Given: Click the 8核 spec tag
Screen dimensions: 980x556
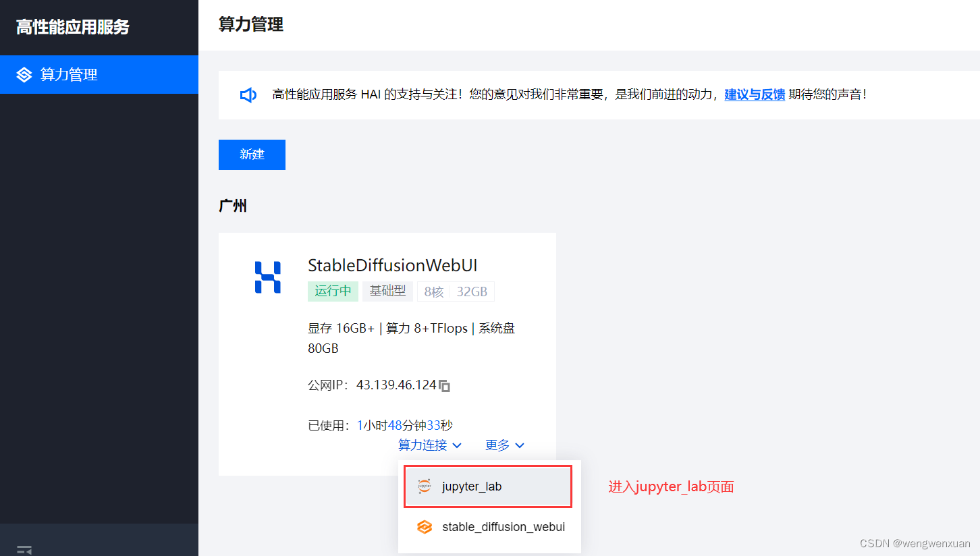Looking at the screenshot, I should pos(434,291).
